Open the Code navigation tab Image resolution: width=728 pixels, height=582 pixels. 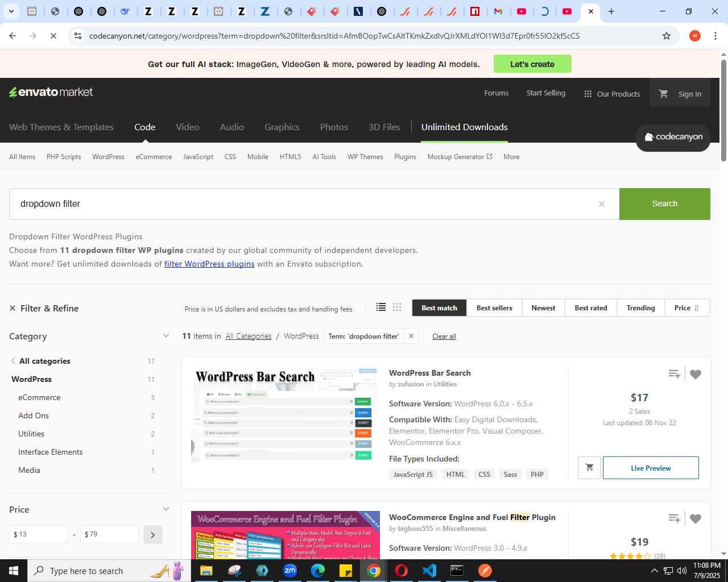145,127
